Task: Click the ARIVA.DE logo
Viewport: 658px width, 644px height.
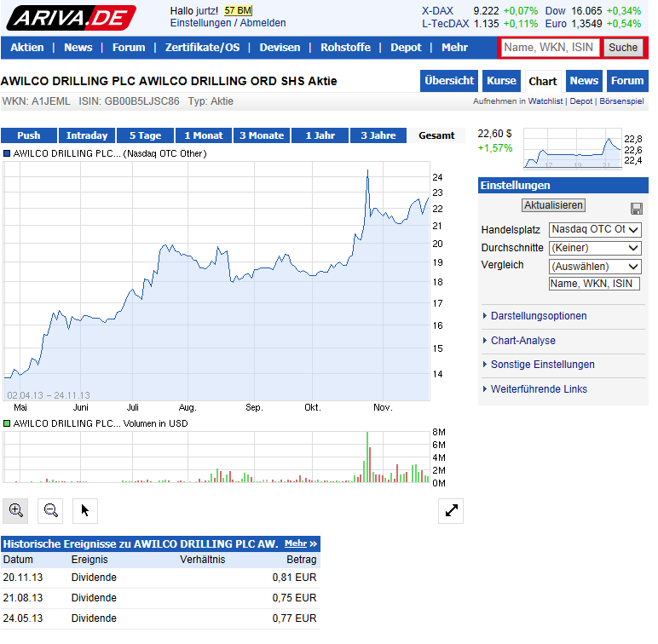Action: point(72,18)
